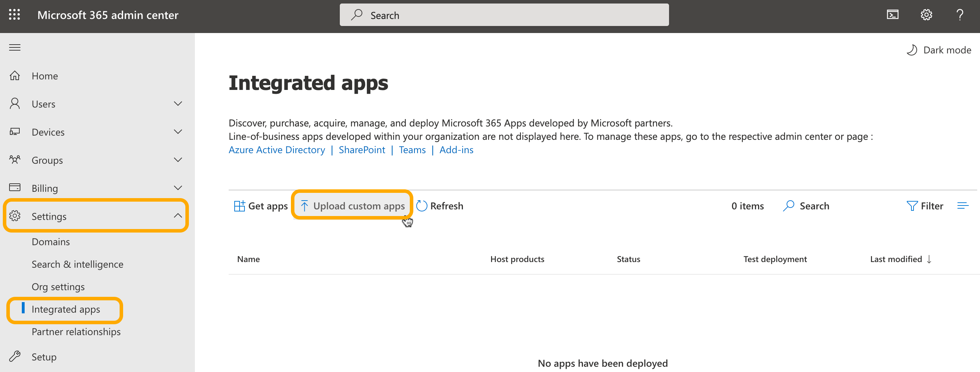Open the app launcher waffle icon
980x372 pixels.
coord(14,15)
